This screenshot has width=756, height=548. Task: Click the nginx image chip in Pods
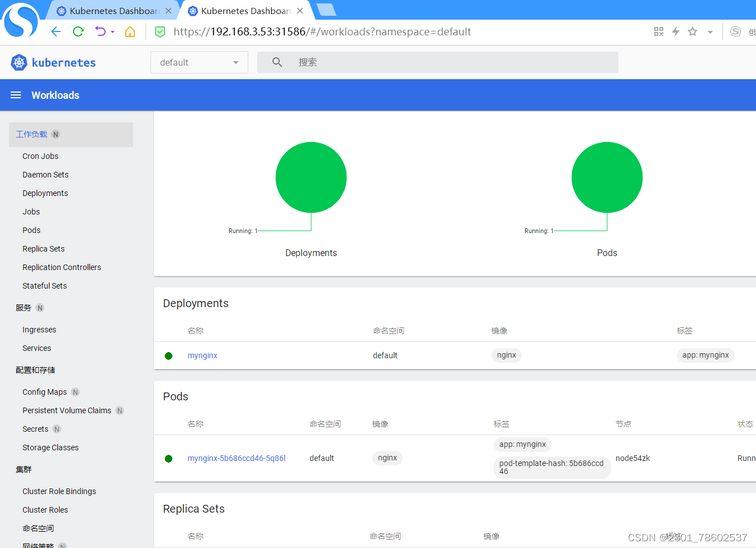point(388,458)
